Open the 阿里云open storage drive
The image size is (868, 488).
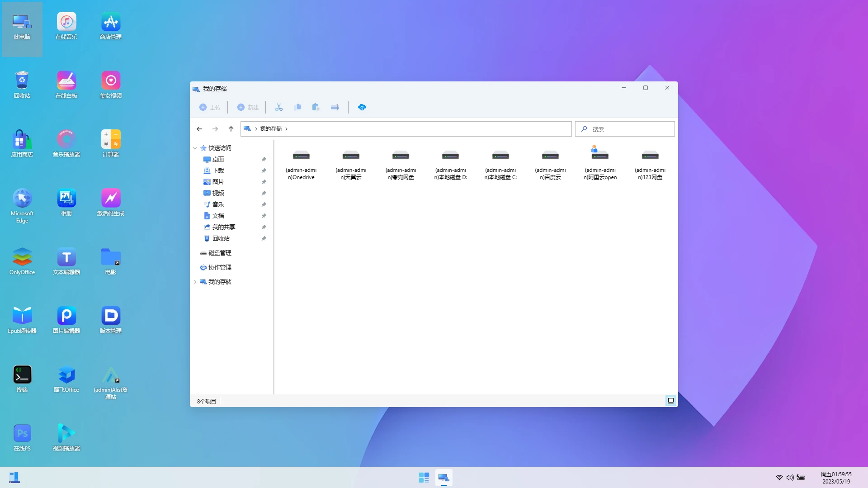pos(600,163)
